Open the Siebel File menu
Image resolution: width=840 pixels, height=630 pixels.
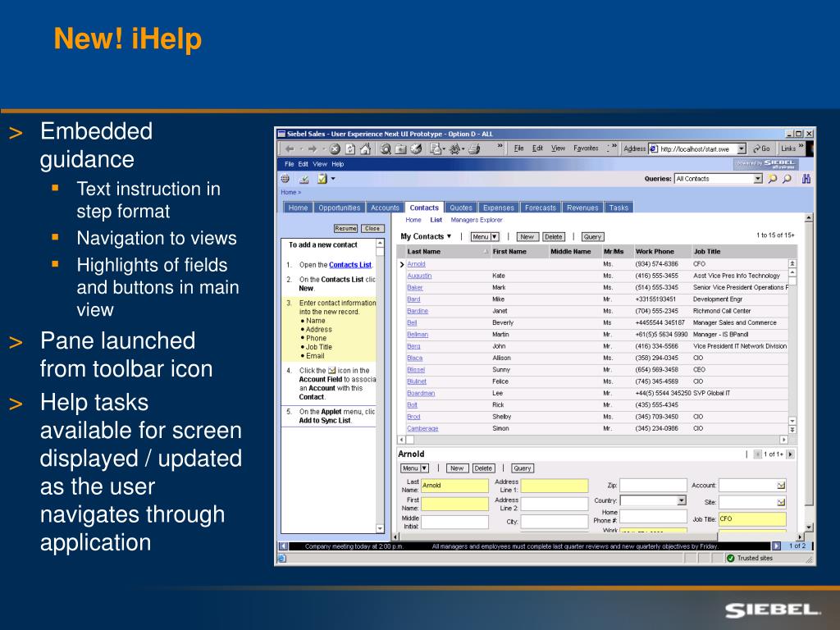coord(290,164)
